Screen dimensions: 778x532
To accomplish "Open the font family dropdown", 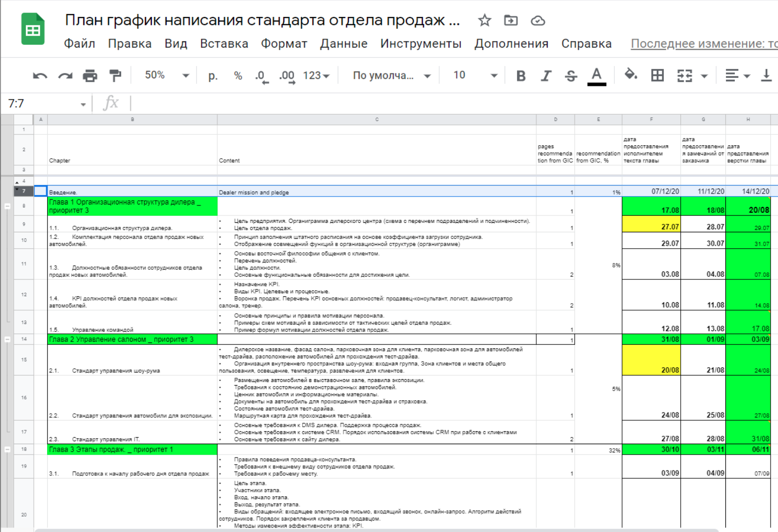I will [x=391, y=75].
